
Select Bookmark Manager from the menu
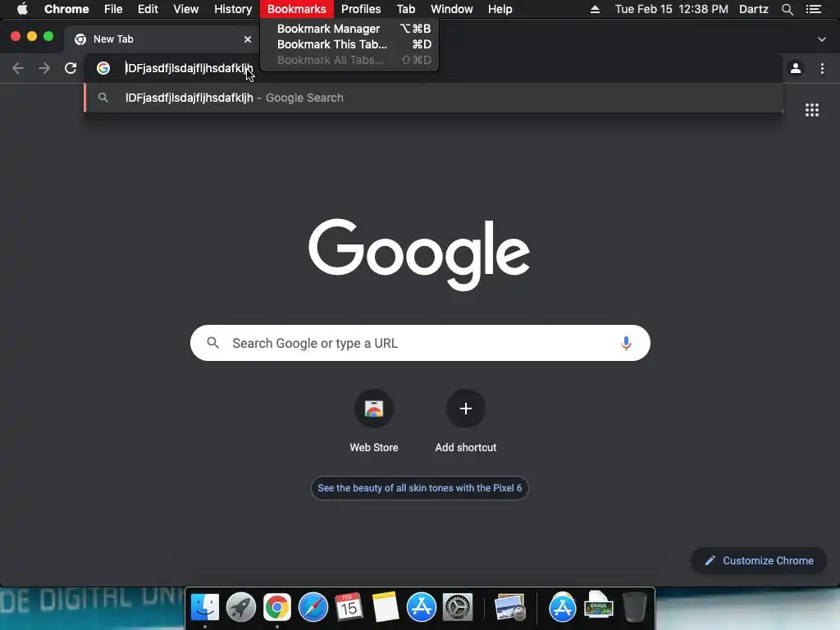349,29
